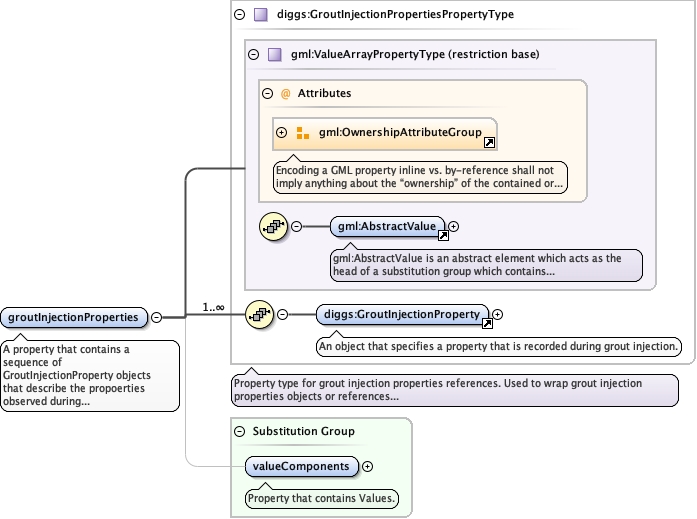The height and width of the screenshot is (519, 697).
Task: Follow the reference arrow on gml:OwnershipAttributeGroup
Action: pyautogui.click(x=489, y=143)
